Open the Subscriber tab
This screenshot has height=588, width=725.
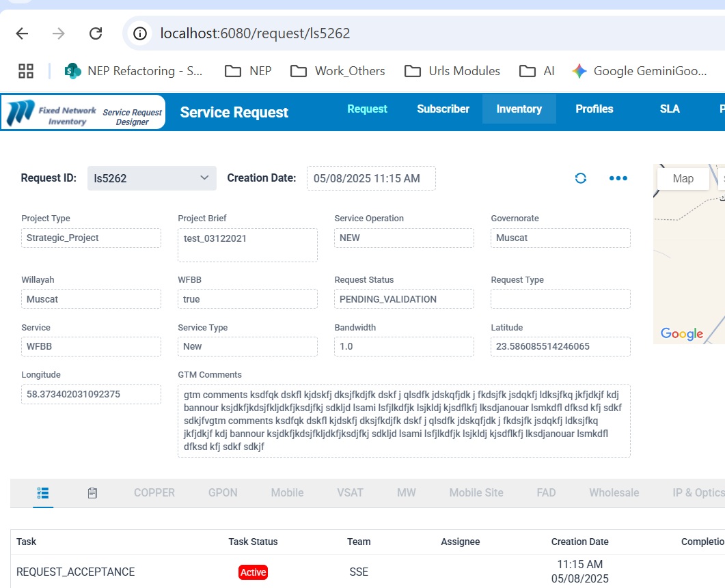(x=443, y=109)
